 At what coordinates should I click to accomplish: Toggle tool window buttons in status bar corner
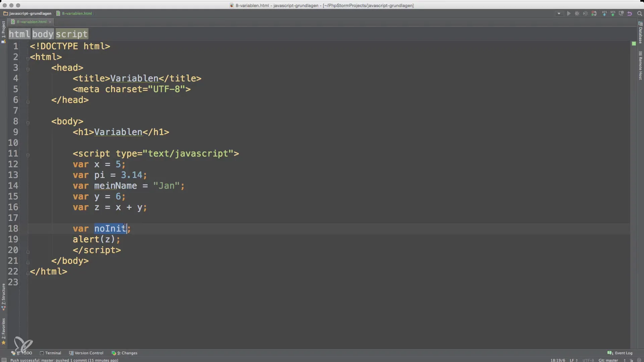tap(4, 360)
